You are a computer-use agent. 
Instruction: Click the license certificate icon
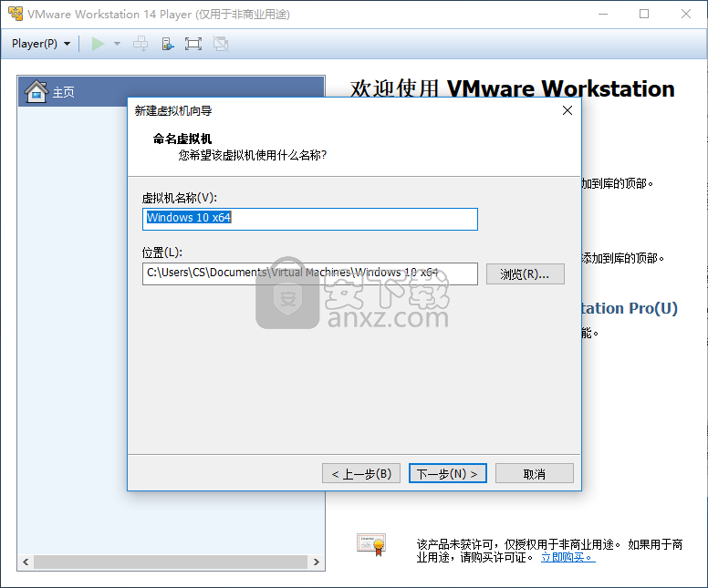tap(371, 544)
